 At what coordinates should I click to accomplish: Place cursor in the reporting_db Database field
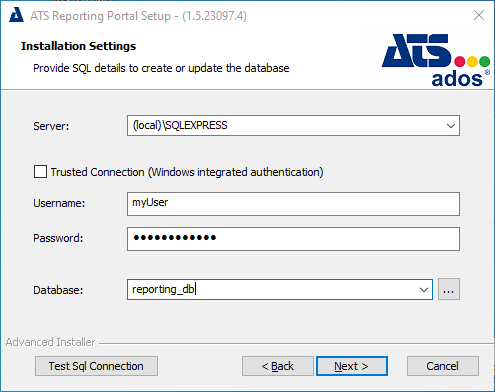pyautogui.click(x=272, y=289)
